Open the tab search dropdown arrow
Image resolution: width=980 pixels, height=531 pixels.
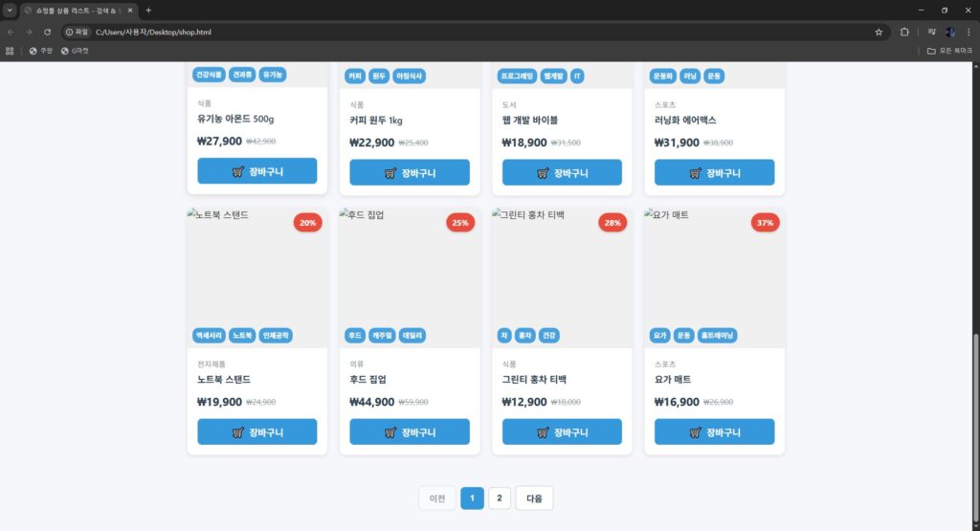(x=10, y=10)
